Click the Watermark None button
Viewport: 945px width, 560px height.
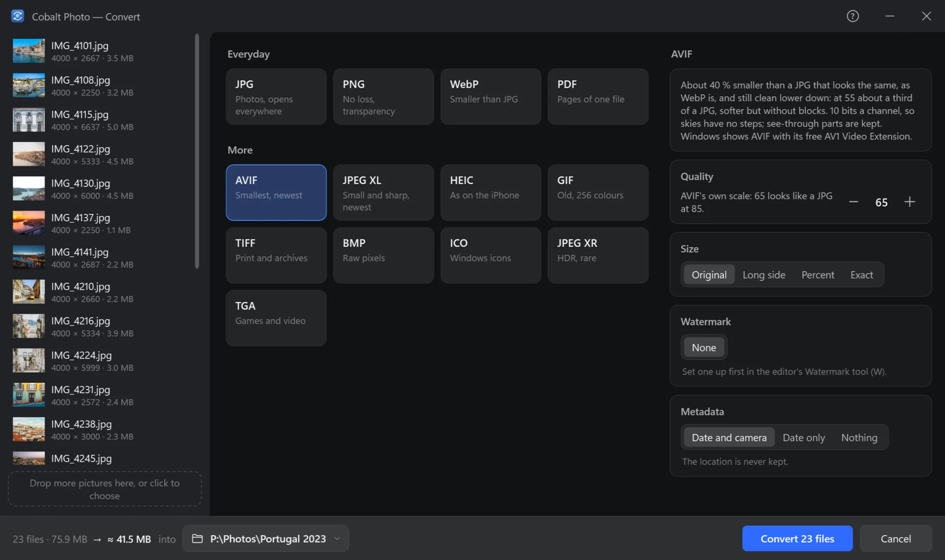coord(704,348)
